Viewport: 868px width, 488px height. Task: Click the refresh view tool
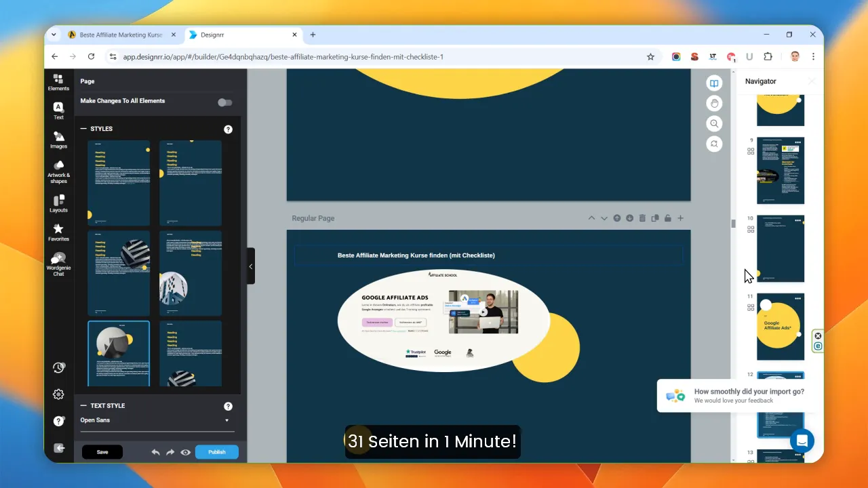tap(713, 144)
